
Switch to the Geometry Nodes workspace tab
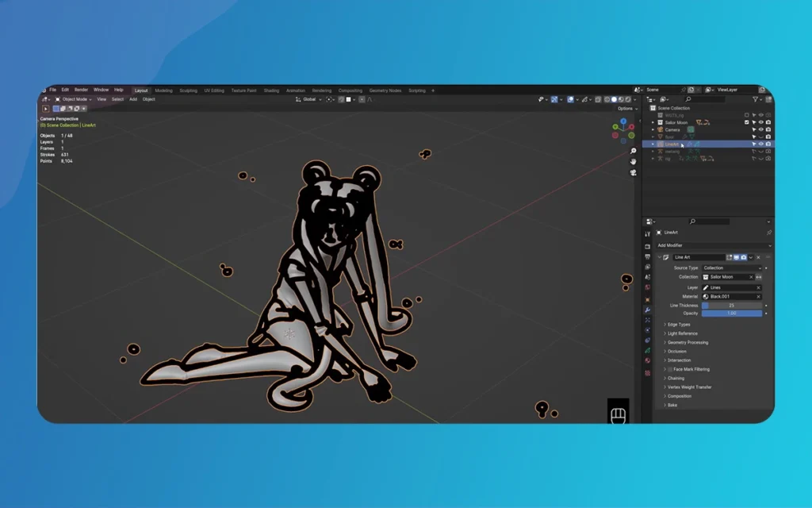(x=385, y=90)
